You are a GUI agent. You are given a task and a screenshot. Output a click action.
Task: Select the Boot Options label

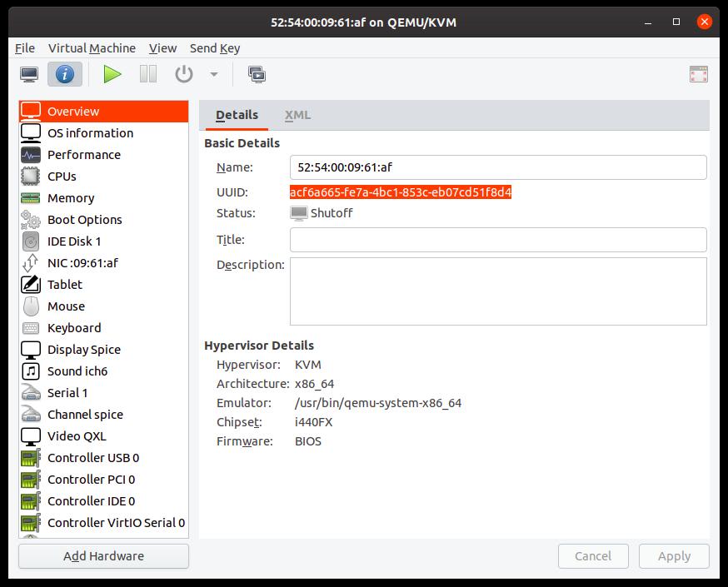(x=84, y=220)
